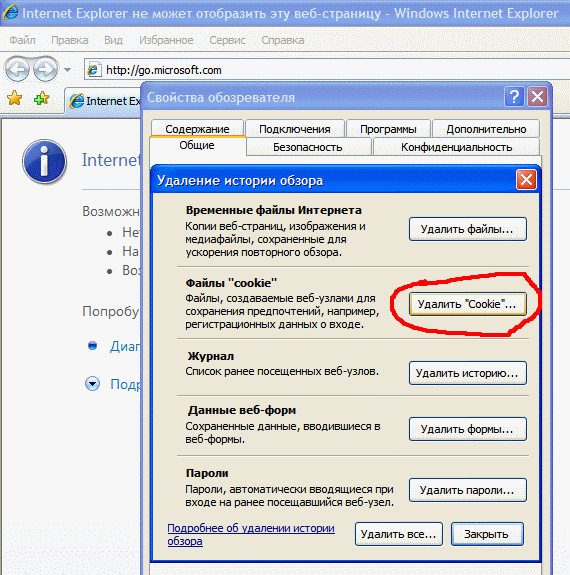Open recent pages dropdown arrow beside Forward

coord(67,69)
